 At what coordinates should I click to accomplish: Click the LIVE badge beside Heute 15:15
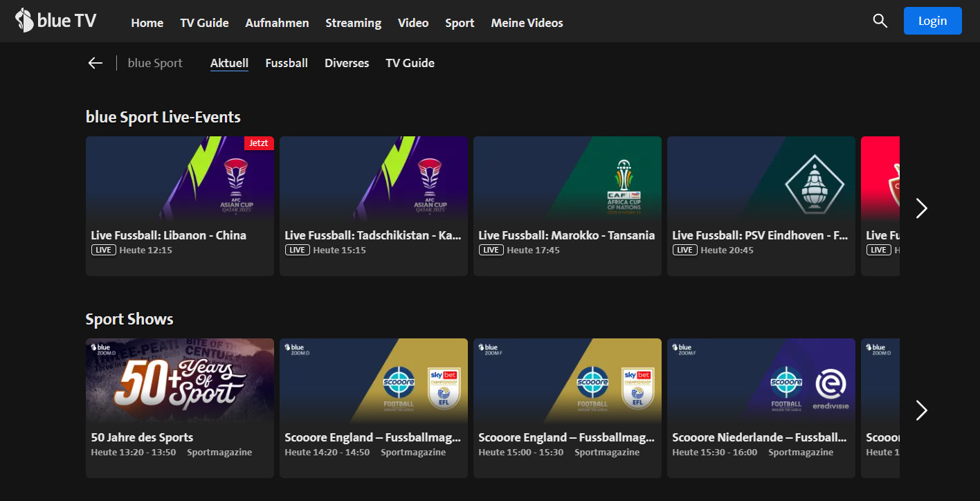(x=297, y=250)
